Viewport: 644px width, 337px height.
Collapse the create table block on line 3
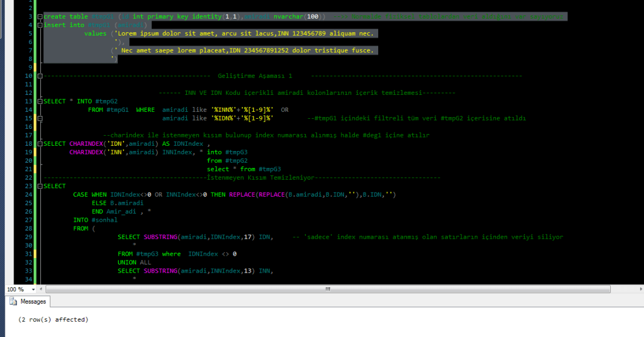[39, 17]
